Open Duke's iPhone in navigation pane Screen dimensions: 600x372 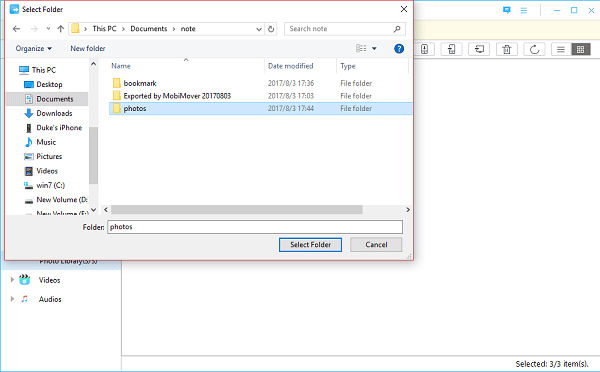(53, 128)
